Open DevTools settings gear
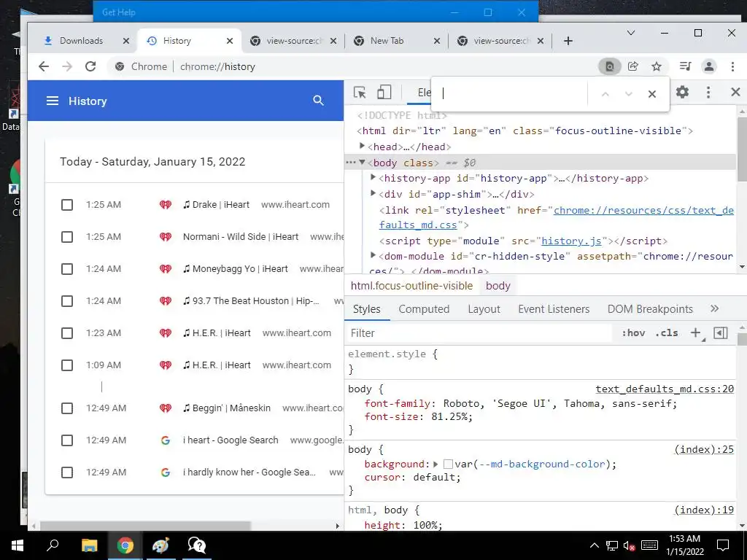 tap(682, 92)
